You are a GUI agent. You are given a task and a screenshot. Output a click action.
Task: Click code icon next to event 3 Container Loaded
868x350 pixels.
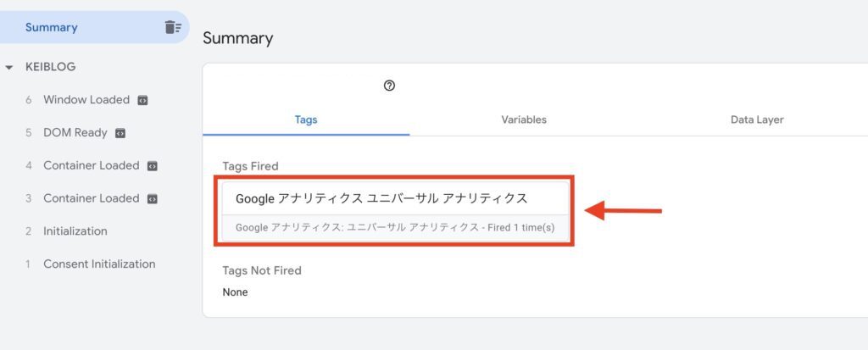(153, 199)
